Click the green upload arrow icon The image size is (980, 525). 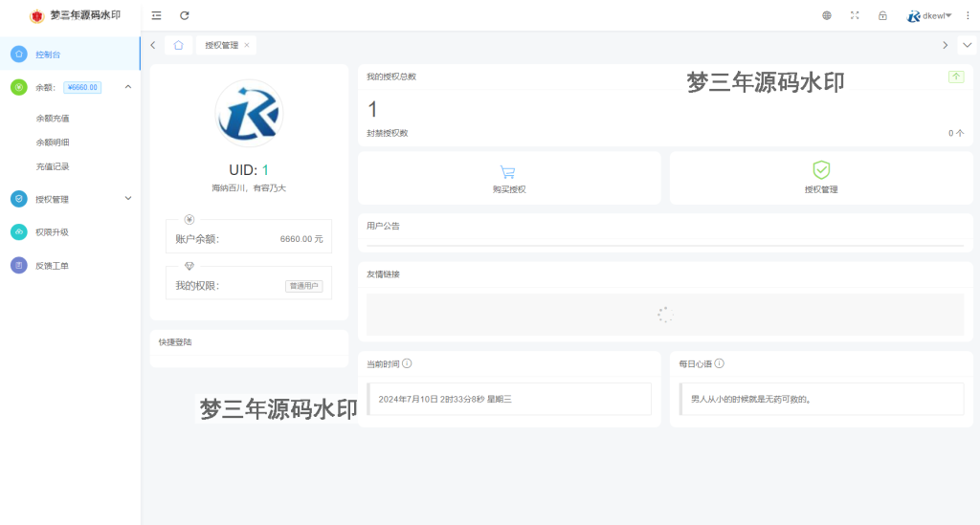pos(956,77)
